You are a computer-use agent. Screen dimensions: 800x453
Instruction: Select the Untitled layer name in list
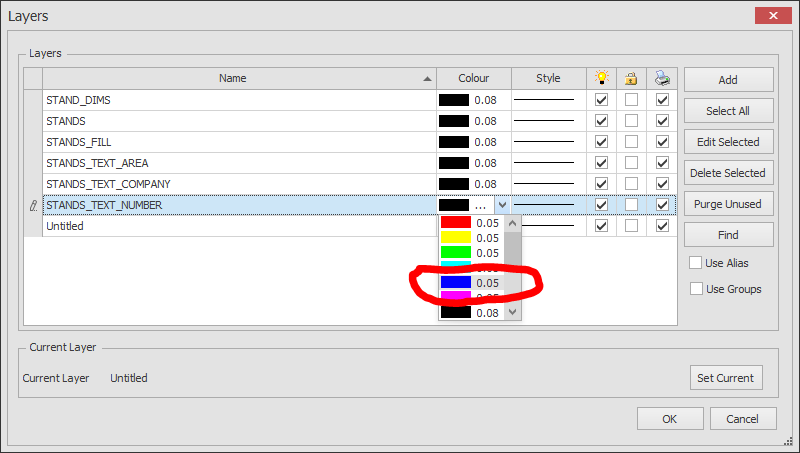(x=65, y=225)
